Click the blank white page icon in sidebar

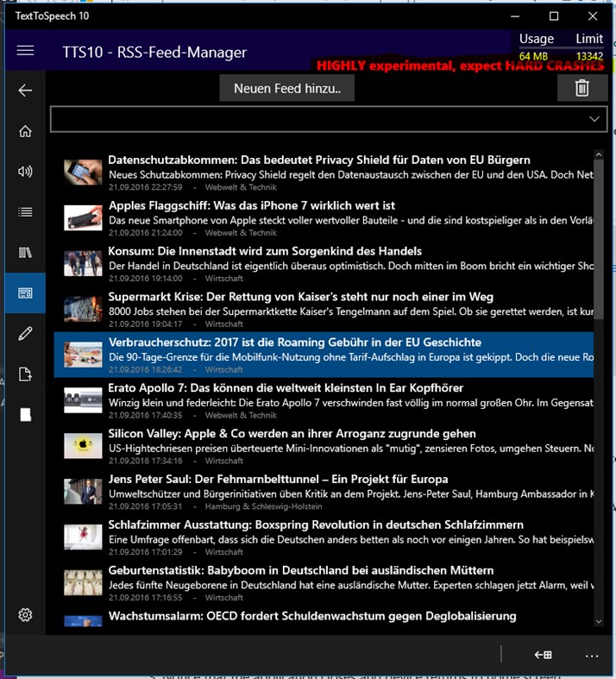(x=25, y=414)
